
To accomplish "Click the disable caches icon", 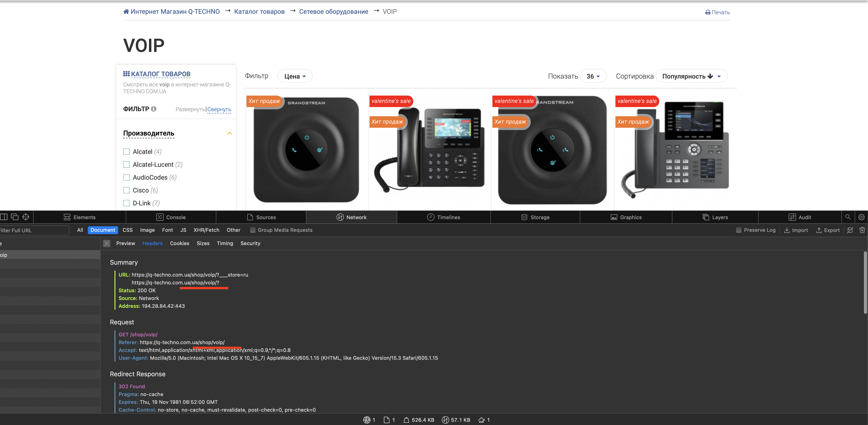I will pos(850,230).
